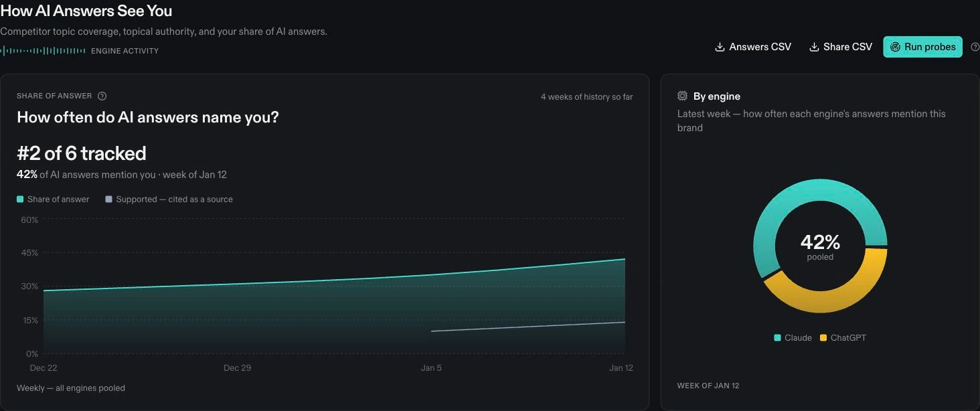Click the teal Share of answer line
This screenshot has width=980, height=411.
coord(335,280)
